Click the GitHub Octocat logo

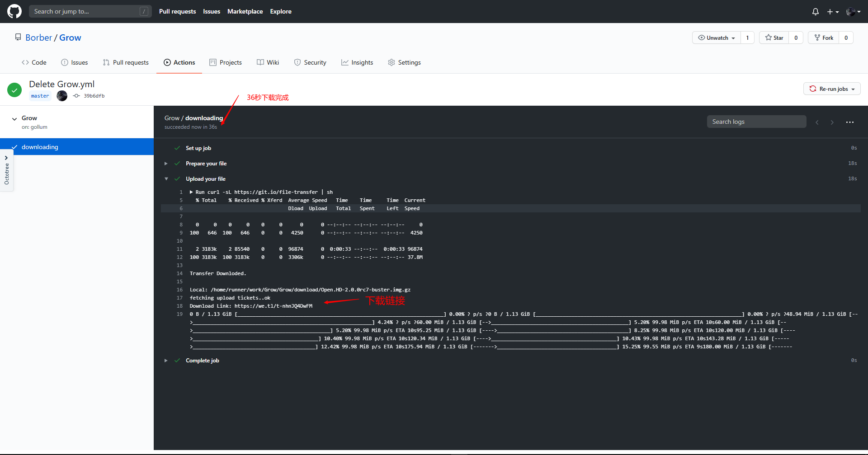coord(14,11)
